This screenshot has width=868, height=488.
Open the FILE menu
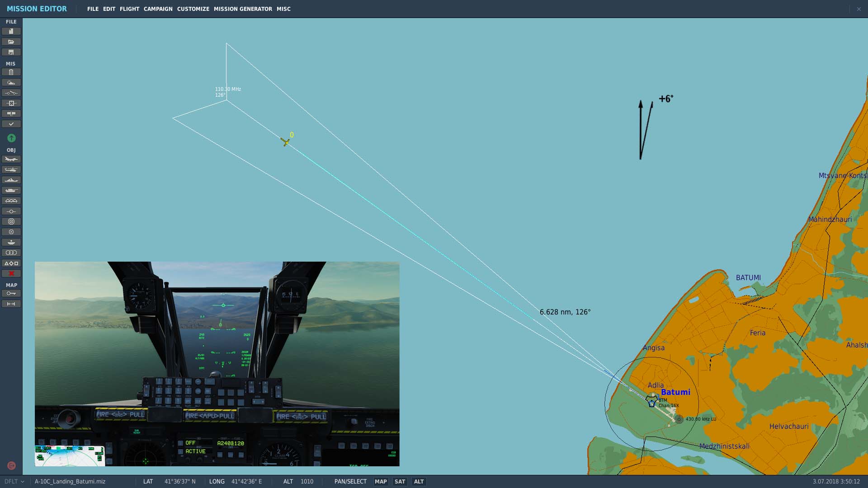[x=93, y=9]
